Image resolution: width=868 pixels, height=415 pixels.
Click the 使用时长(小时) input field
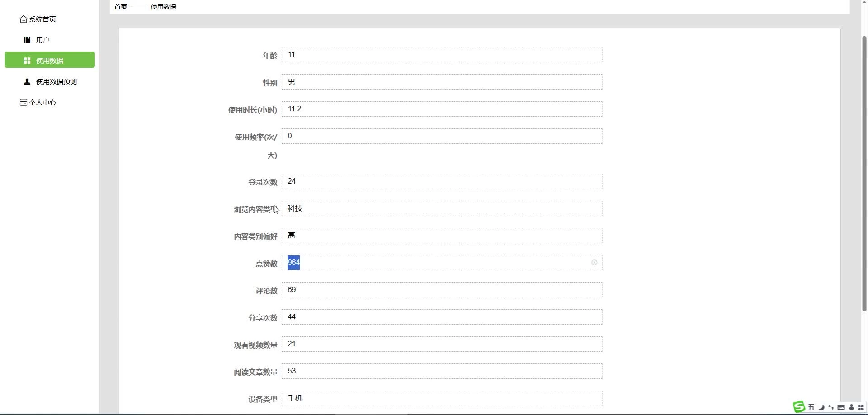pyautogui.click(x=442, y=109)
